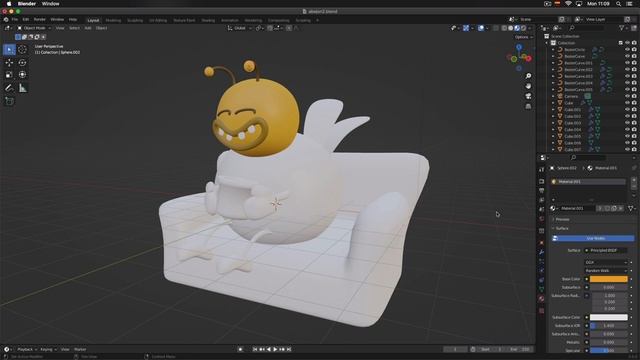Open the Global transform orientation dropdown
The width and height of the screenshot is (640, 360).
[240, 28]
